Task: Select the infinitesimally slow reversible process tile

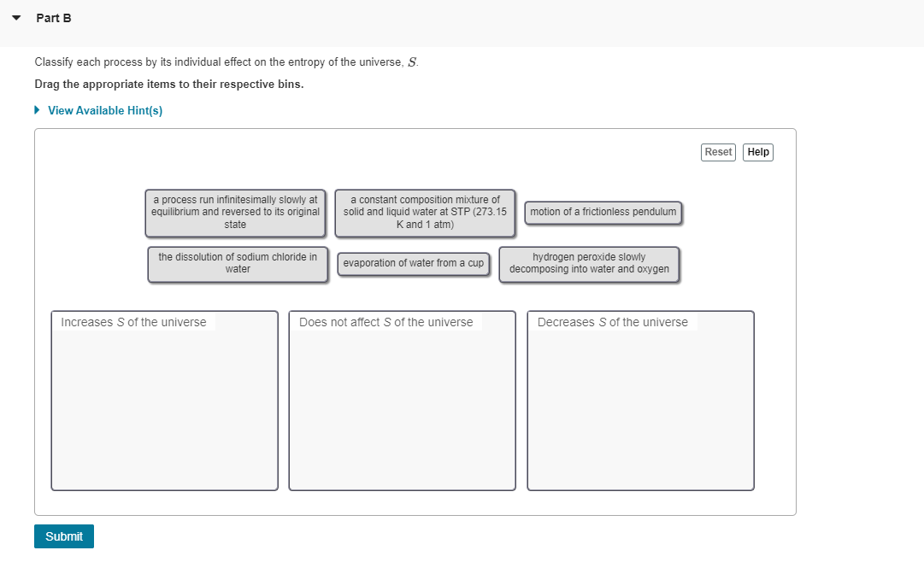Action: click(236, 214)
